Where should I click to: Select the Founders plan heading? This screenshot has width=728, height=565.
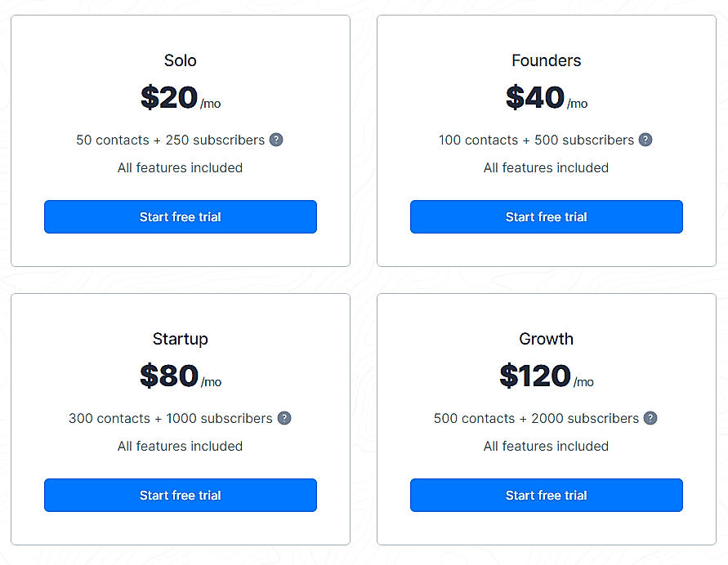tap(546, 60)
